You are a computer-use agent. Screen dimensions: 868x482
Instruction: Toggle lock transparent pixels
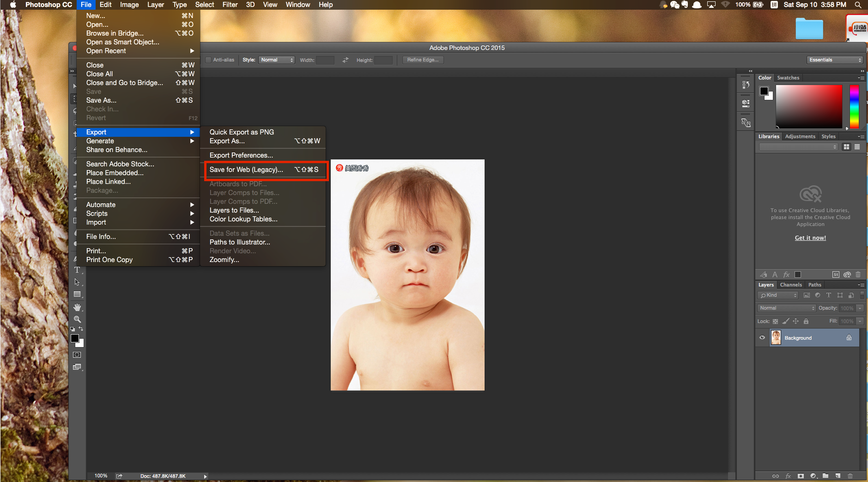tap(776, 321)
